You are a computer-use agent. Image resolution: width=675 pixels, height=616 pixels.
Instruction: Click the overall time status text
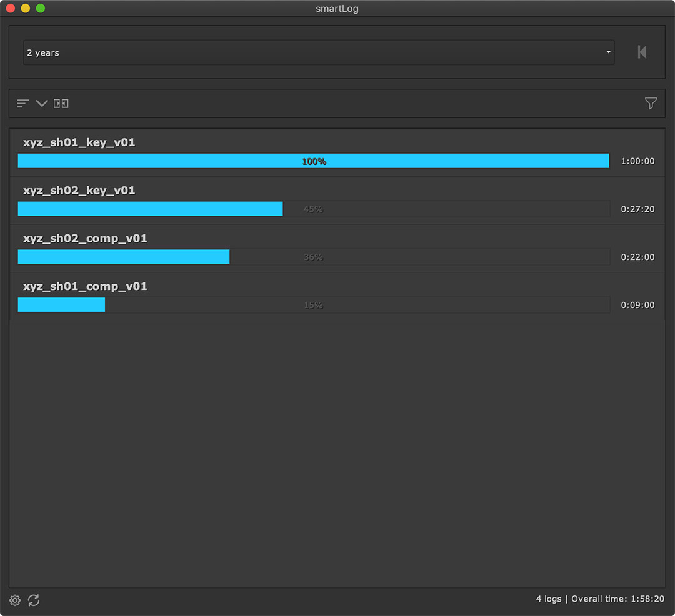(600, 599)
